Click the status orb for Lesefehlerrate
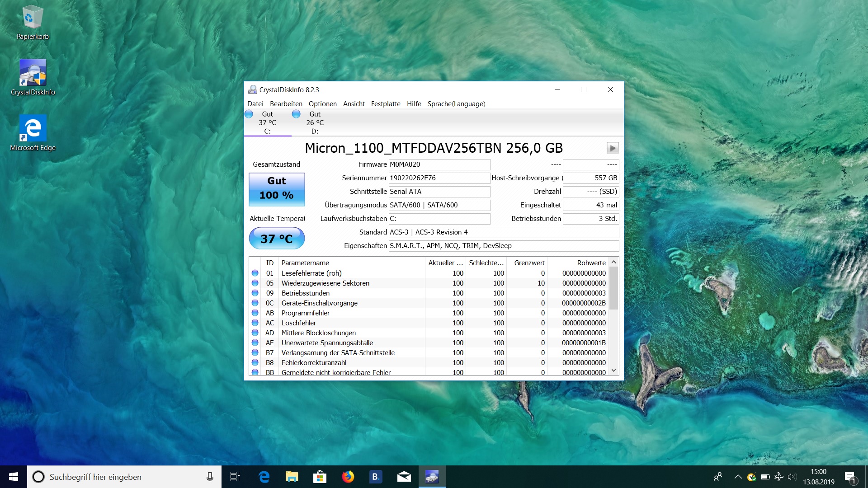The width and height of the screenshot is (868, 488). pos(255,273)
